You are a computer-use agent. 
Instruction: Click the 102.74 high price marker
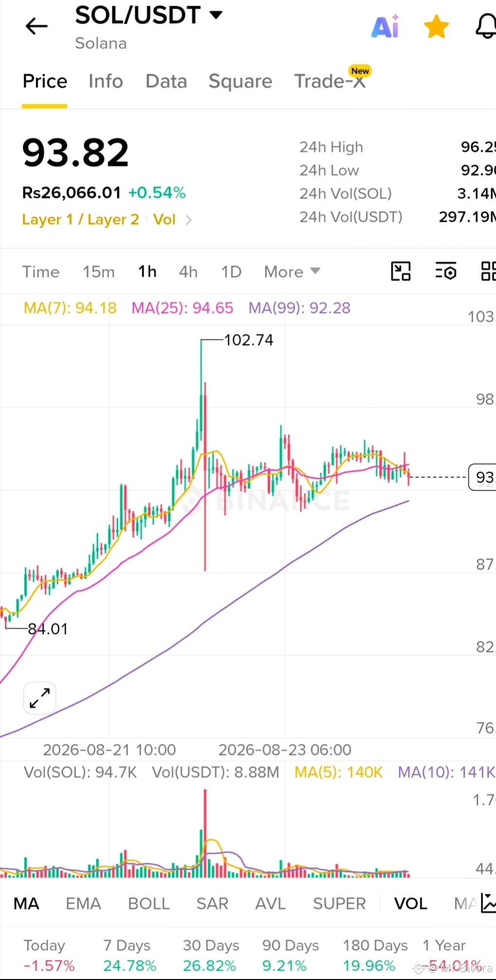(x=248, y=340)
